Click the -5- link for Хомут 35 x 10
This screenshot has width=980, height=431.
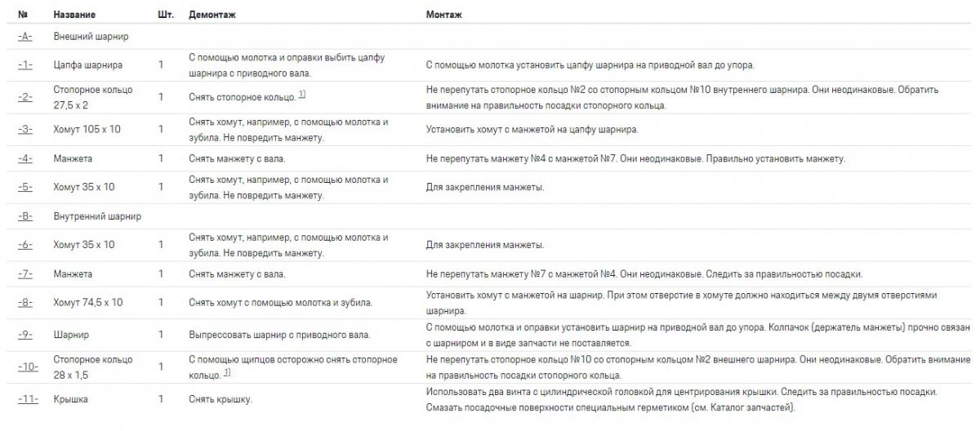(24, 187)
